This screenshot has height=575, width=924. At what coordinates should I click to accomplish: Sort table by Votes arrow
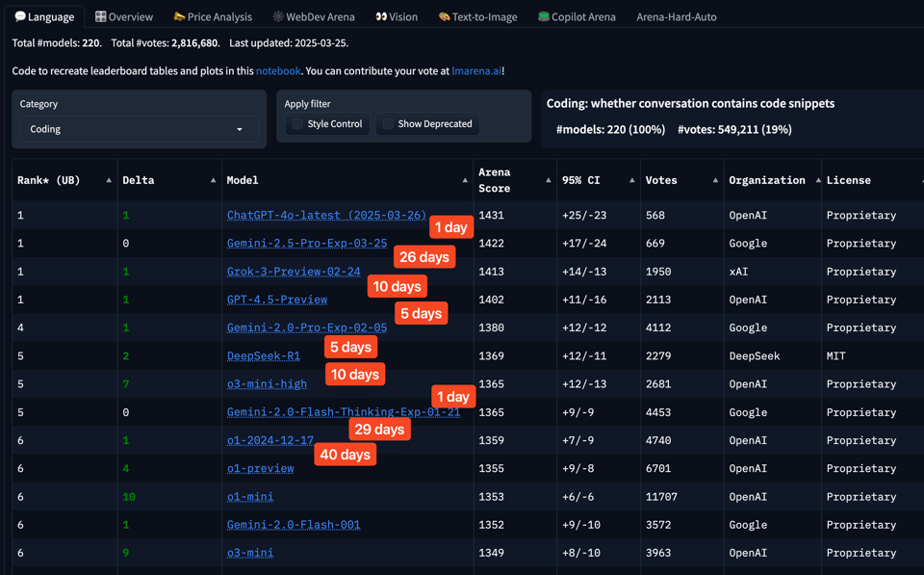715,180
